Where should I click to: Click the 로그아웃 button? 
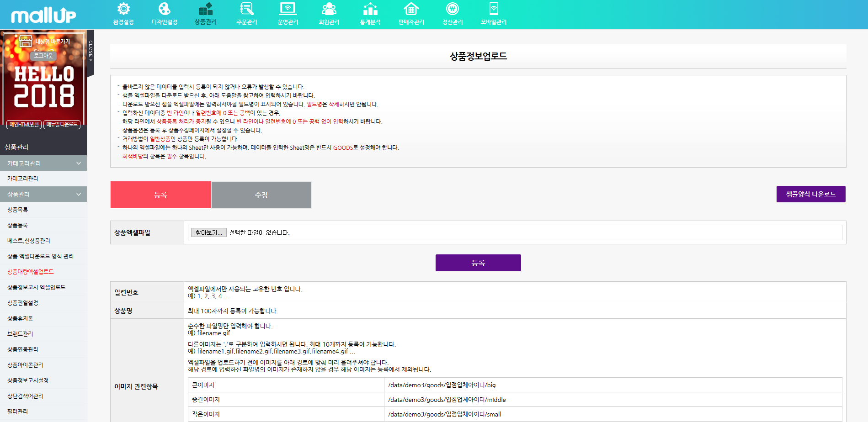coord(43,56)
